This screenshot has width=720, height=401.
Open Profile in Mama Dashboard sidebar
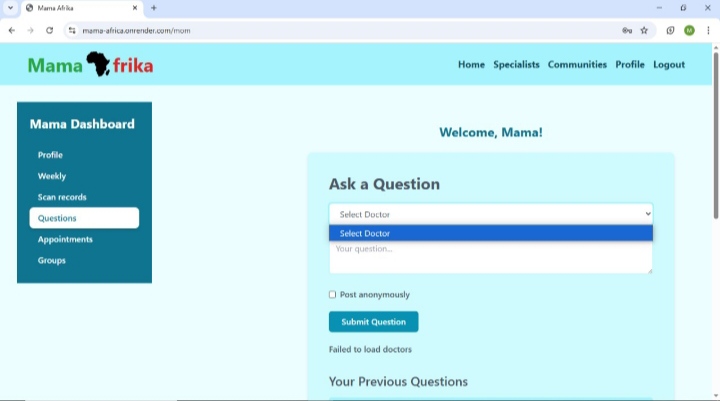[84, 155]
